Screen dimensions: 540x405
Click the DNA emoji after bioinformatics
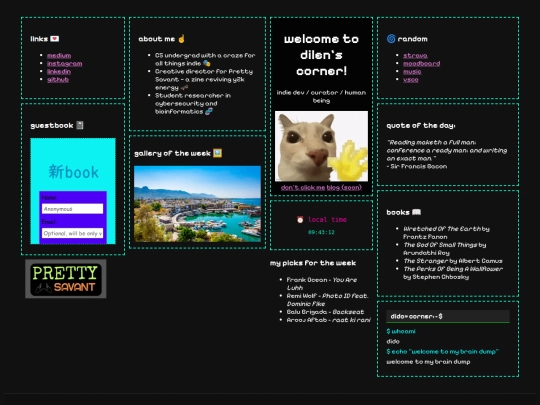[209, 111]
